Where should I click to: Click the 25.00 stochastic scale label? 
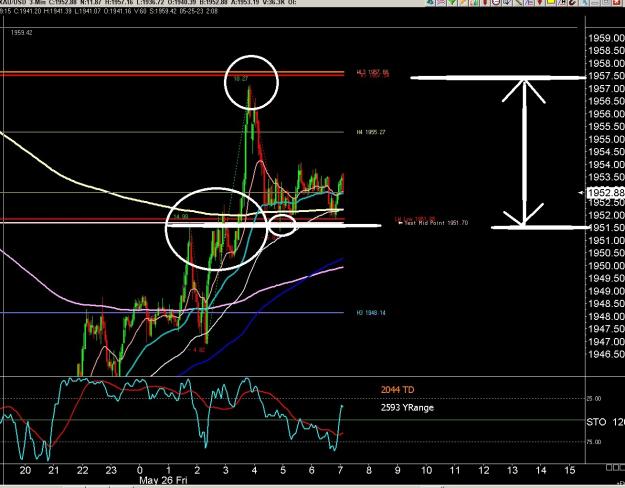point(594,399)
